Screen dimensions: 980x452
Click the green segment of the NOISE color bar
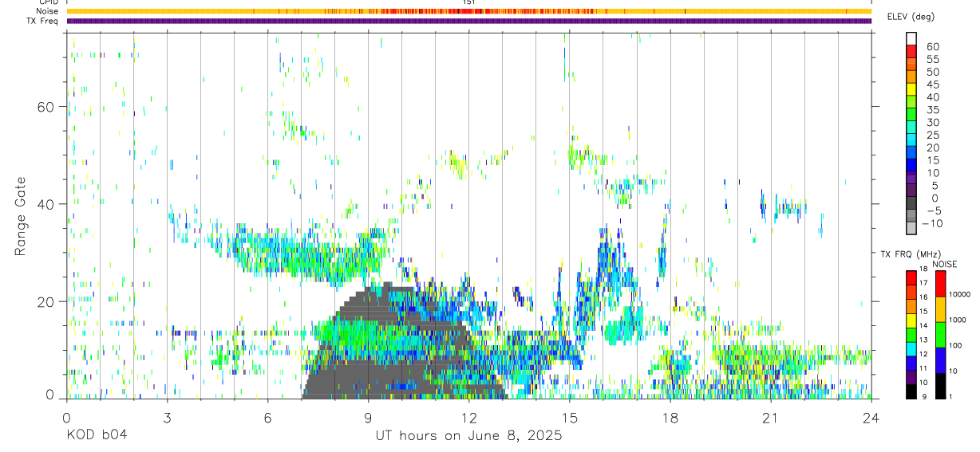[940, 333]
